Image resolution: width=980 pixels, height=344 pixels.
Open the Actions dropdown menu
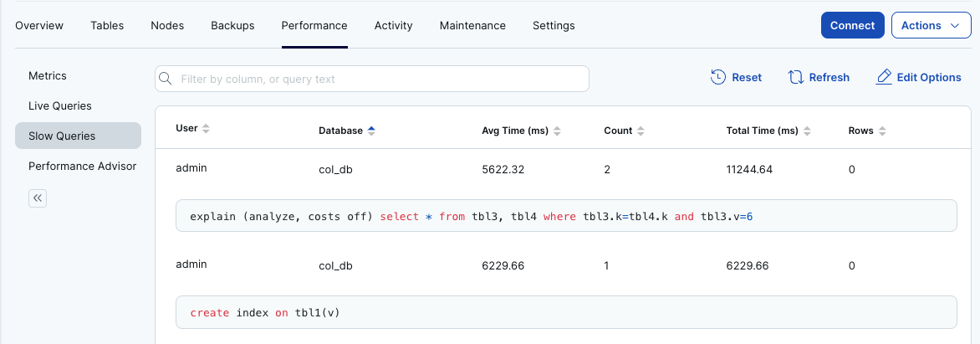coord(930,25)
